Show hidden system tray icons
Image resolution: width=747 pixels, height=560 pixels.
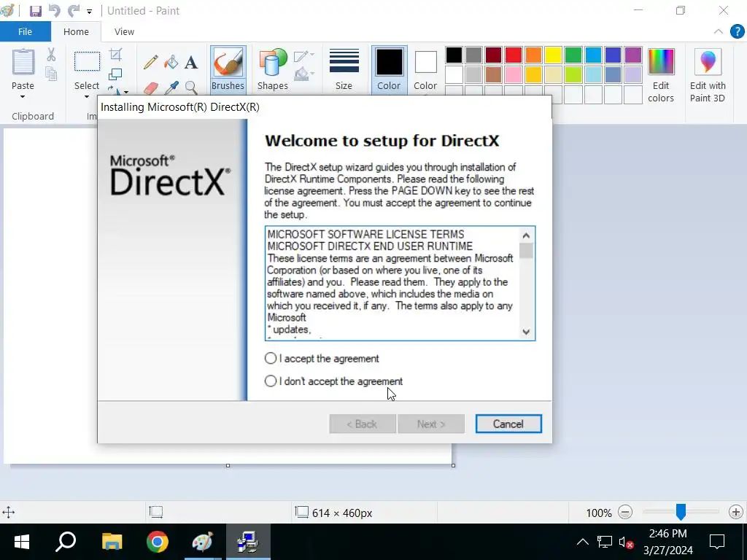click(x=583, y=542)
